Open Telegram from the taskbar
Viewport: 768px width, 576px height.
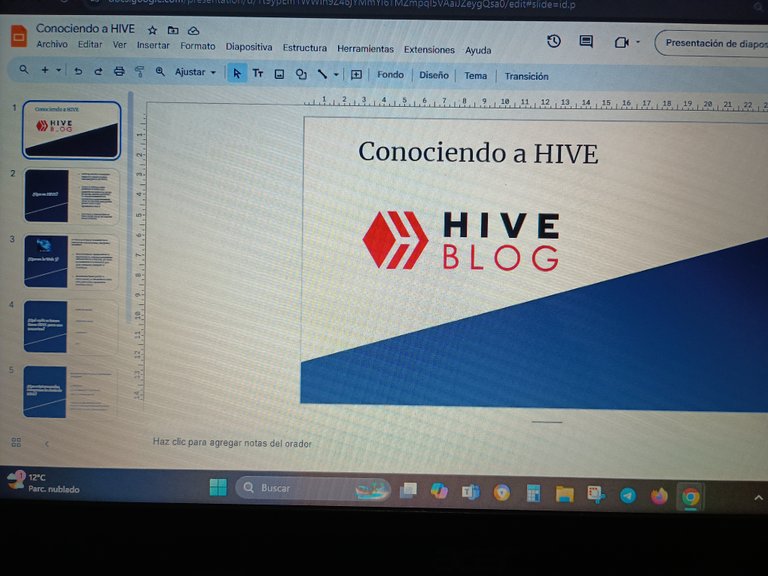(x=627, y=495)
